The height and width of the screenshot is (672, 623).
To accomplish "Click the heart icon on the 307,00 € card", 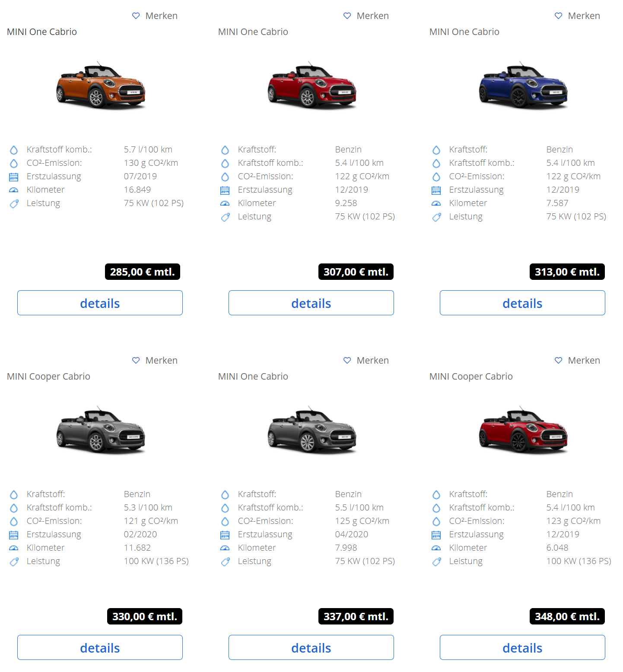I will pos(347,16).
